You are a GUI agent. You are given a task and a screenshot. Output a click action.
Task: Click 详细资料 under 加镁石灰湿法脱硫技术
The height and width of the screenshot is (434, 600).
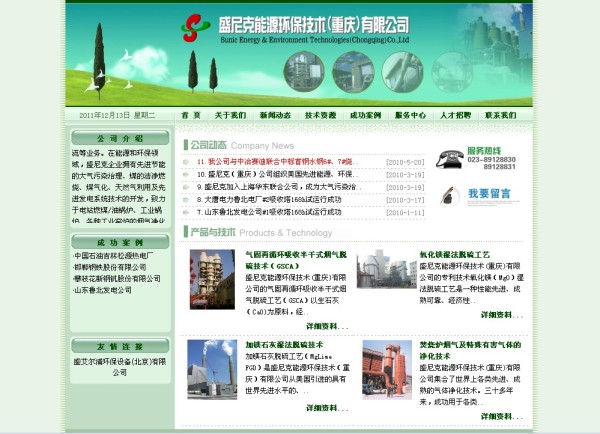click(x=327, y=408)
